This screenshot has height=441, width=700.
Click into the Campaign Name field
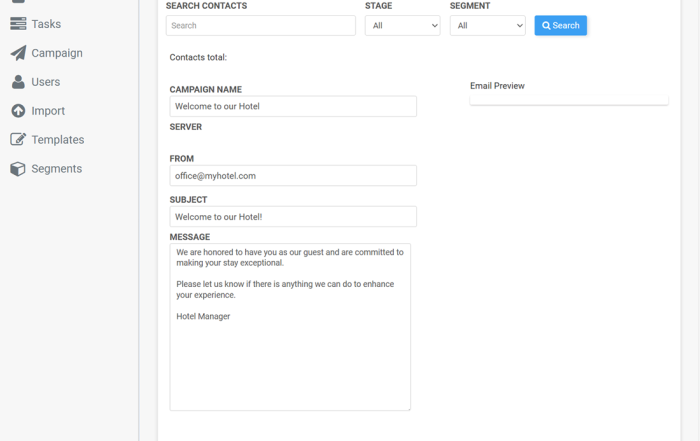coord(293,106)
